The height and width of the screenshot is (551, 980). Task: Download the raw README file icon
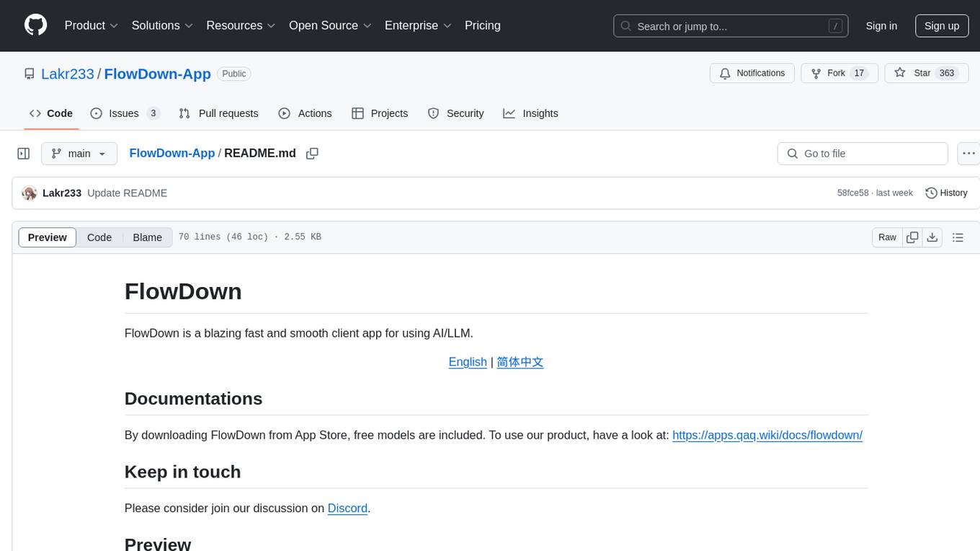932,237
